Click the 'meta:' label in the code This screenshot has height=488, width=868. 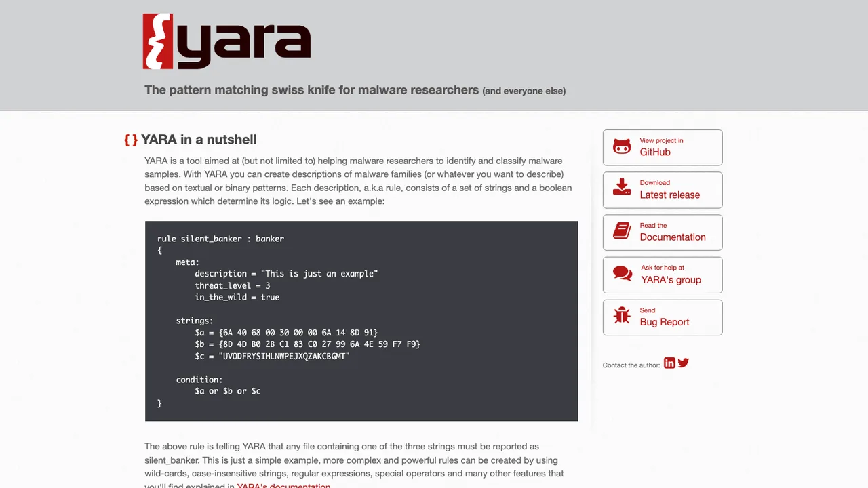tap(188, 262)
